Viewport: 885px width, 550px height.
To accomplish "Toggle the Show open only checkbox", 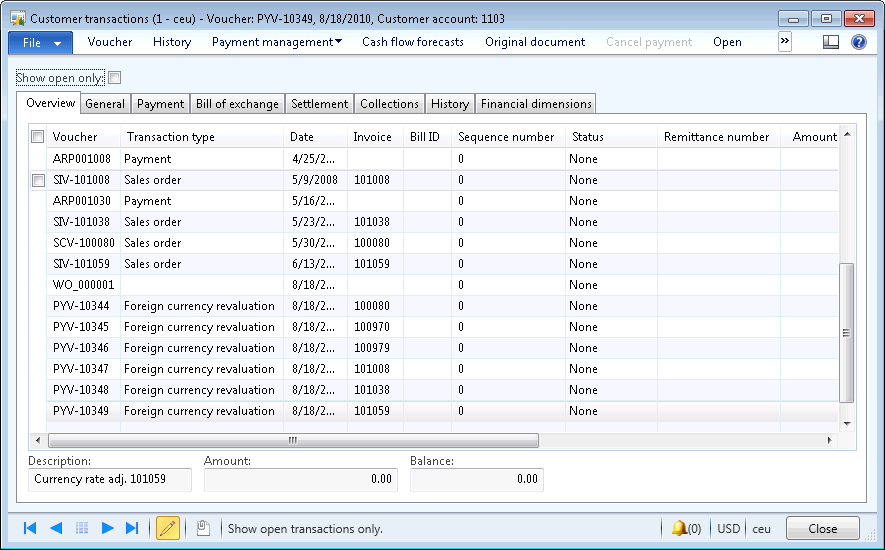I will [115, 78].
